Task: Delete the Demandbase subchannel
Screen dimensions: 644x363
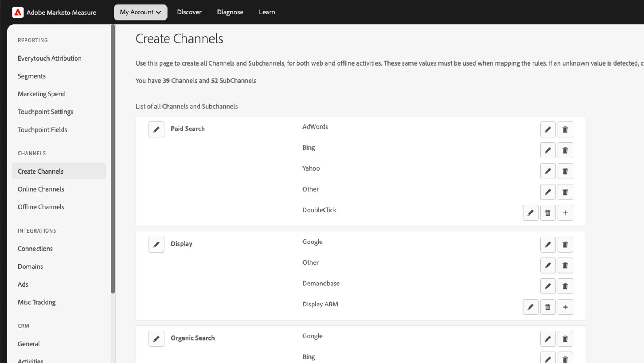Action: 565,286
